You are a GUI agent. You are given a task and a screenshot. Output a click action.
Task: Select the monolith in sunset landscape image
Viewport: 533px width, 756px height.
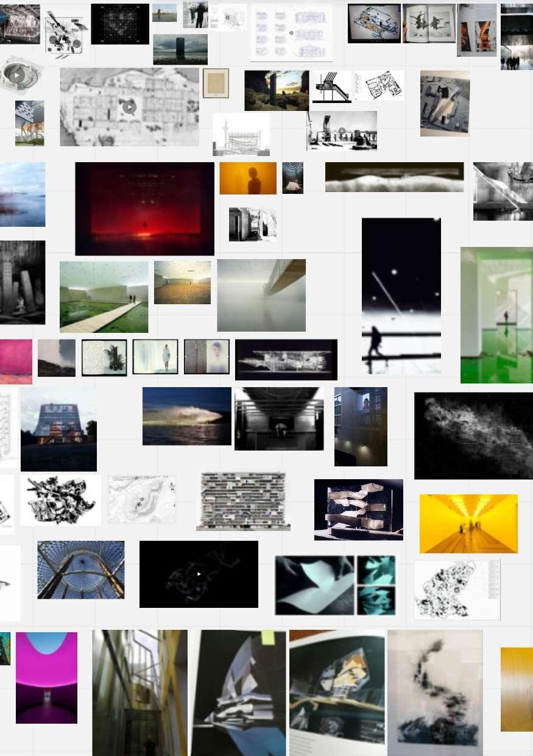coord(277,91)
